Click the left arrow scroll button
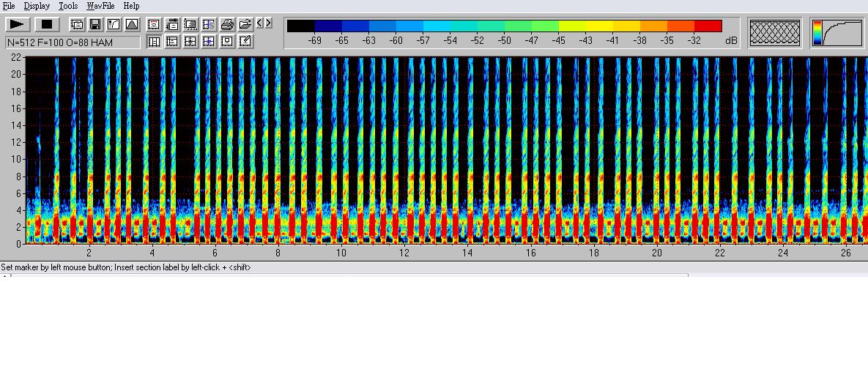 pyautogui.click(x=260, y=23)
